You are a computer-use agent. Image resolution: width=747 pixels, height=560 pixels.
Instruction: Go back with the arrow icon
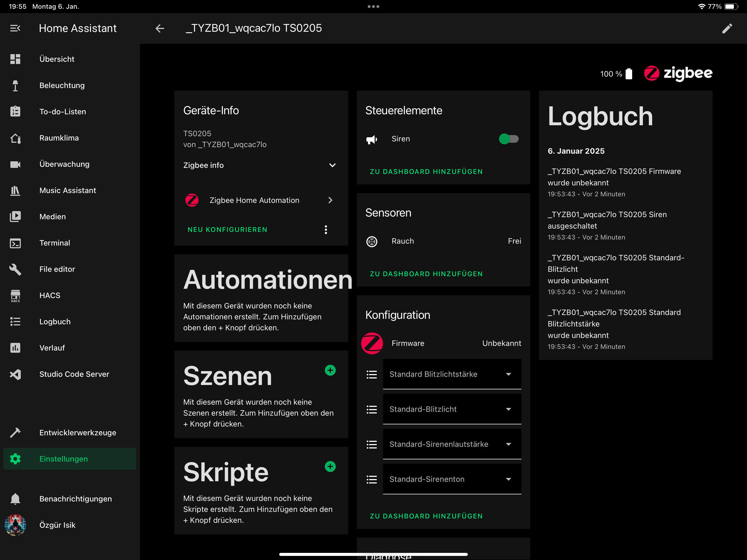[x=160, y=28]
